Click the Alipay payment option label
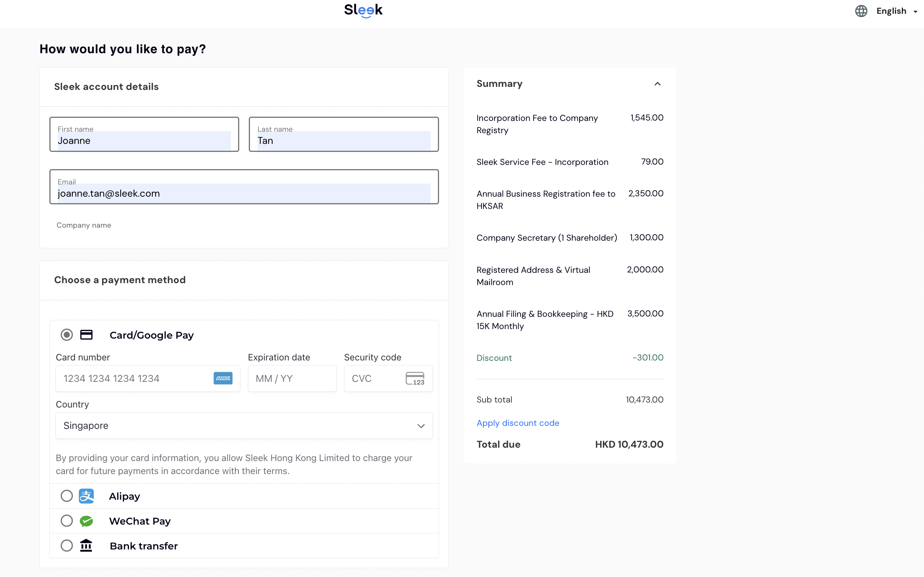 tap(124, 496)
